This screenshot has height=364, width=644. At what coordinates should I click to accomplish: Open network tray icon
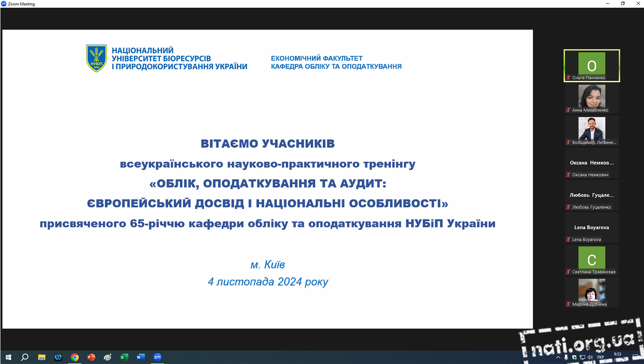tap(582, 357)
